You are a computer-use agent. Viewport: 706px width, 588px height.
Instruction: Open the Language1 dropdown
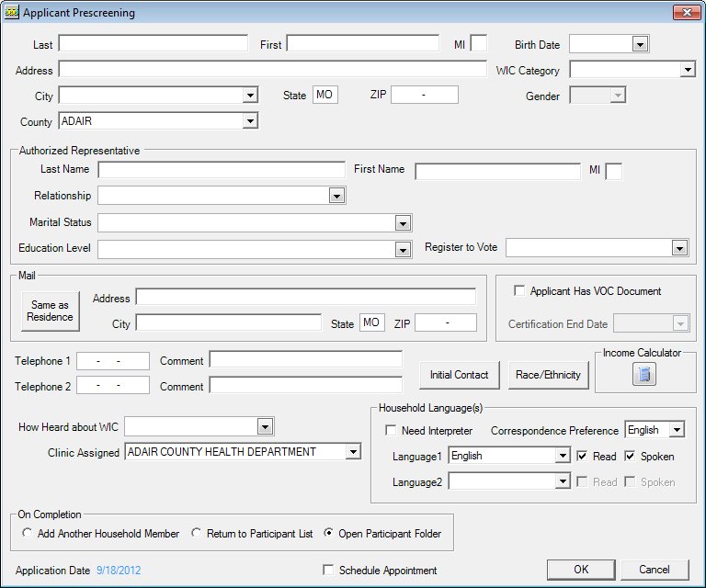563,456
